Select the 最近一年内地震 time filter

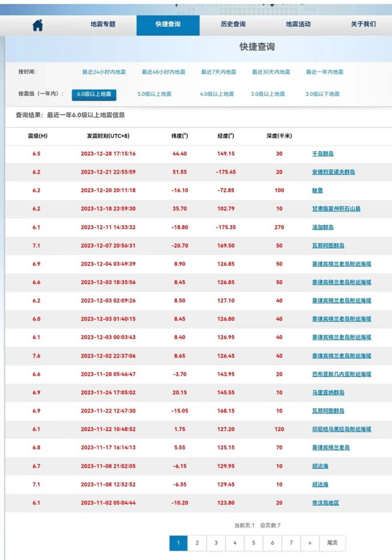click(324, 72)
